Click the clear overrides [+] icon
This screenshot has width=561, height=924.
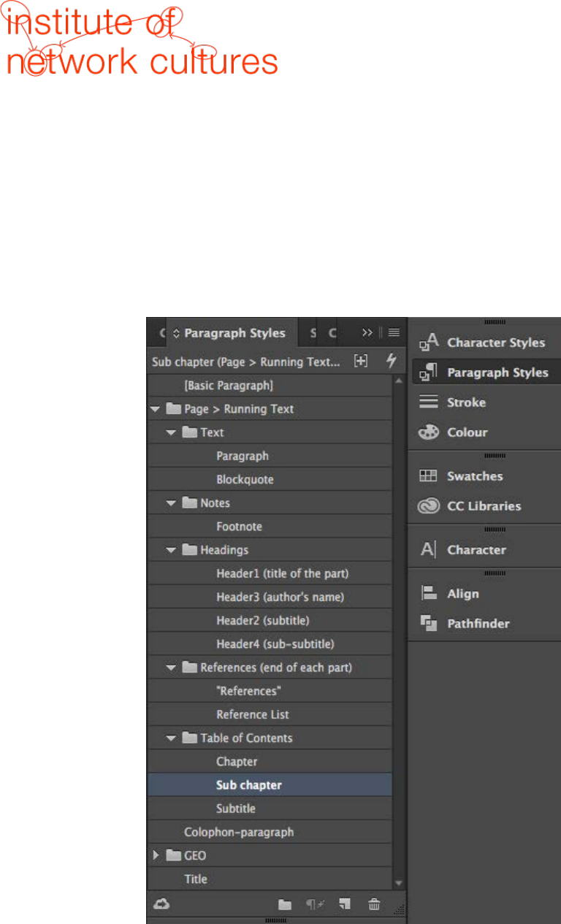click(360, 361)
